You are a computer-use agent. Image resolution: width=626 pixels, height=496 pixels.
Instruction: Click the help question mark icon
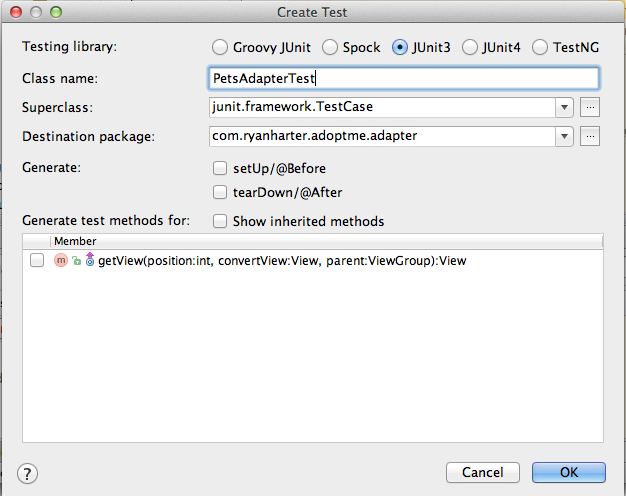27,474
